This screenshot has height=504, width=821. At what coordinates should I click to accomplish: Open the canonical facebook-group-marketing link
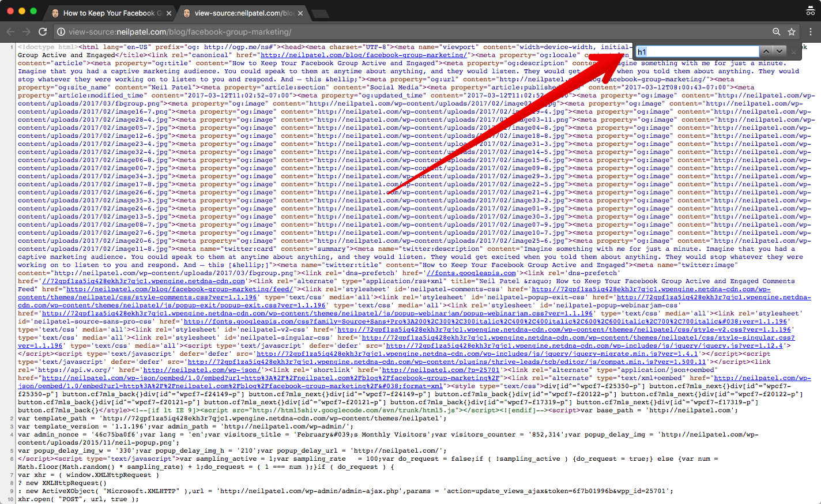(x=363, y=55)
